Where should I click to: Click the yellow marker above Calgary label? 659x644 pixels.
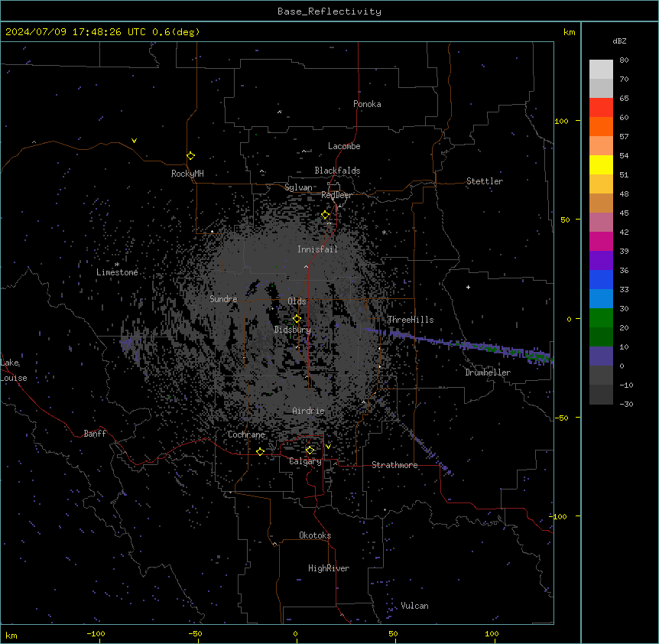coord(310,450)
